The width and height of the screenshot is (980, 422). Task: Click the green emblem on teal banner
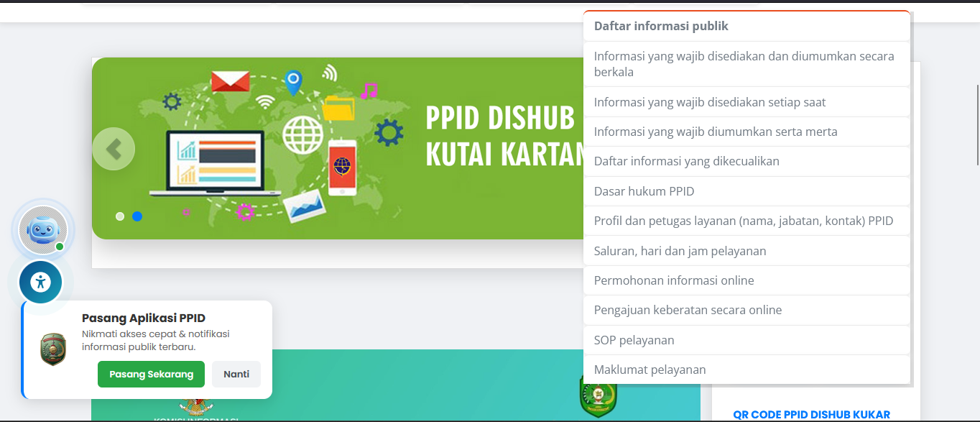coord(598,396)
